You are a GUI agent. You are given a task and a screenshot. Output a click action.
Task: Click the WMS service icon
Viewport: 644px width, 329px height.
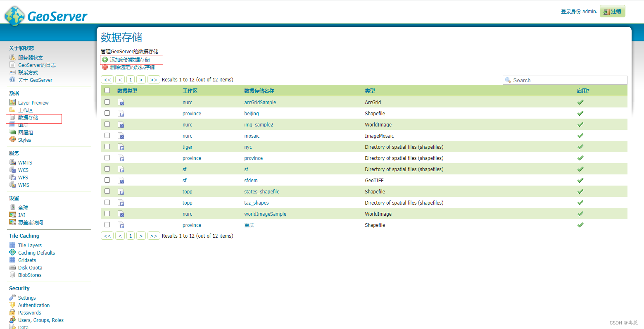click(x=12, y=185)
